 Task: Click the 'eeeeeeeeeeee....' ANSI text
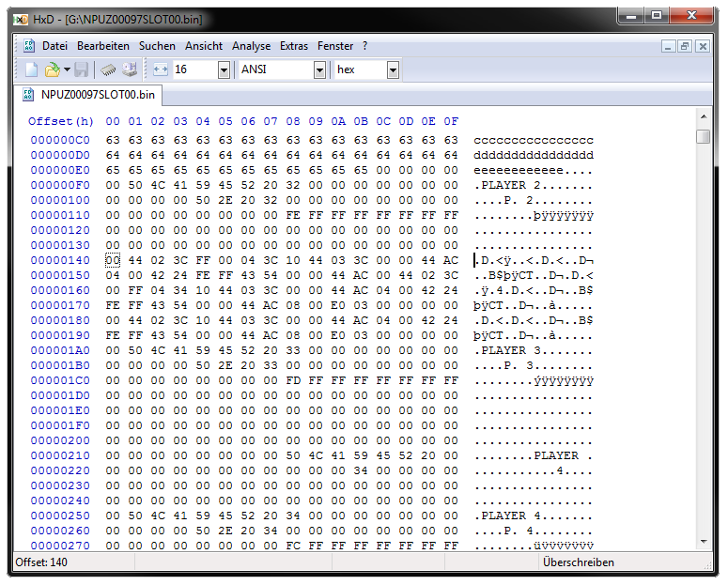pos(534,170)
